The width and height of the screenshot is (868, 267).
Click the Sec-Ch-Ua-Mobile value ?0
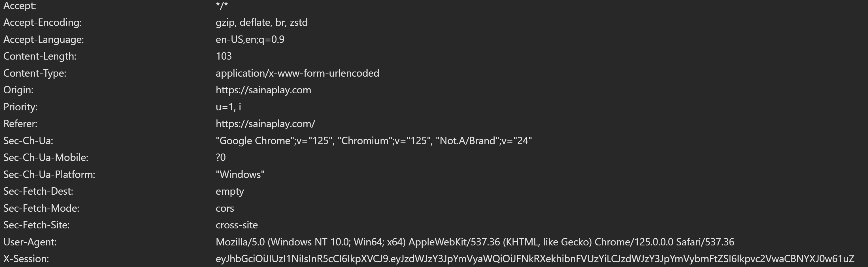click(221, 158)
